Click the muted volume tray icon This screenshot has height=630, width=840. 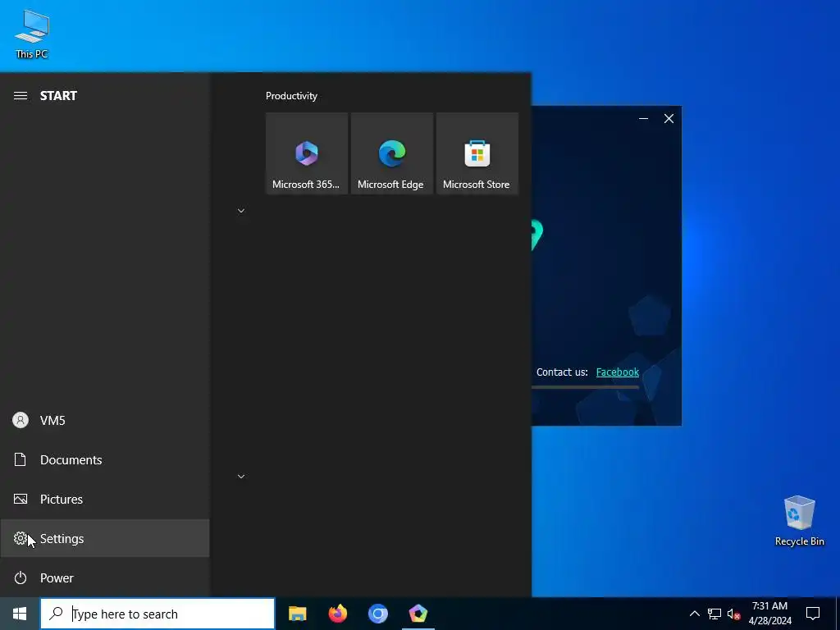click(734, 614)
